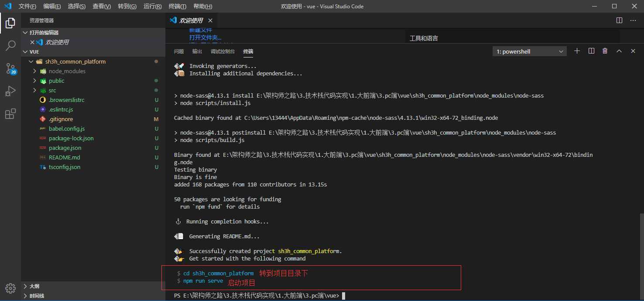Open the tsconfig.json file
The width and height of the screenshot is (644, 301).
click(64, 167)
